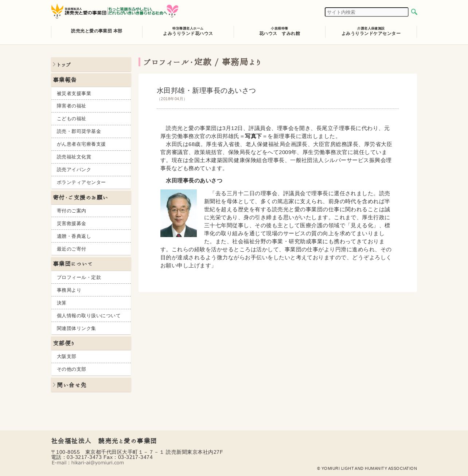The height and width of the screenshot is (476, 468).
Task: Open よみうりランドケアセンター nav tab
Action: click(371, 32)
